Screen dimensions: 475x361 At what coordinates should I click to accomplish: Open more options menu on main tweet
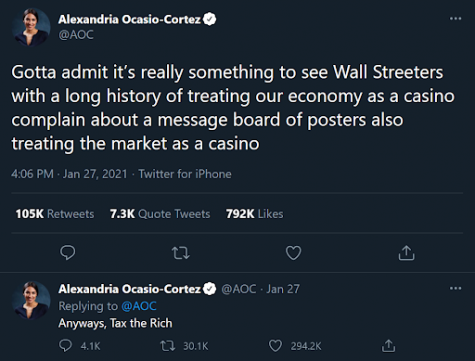coord(456,18)
